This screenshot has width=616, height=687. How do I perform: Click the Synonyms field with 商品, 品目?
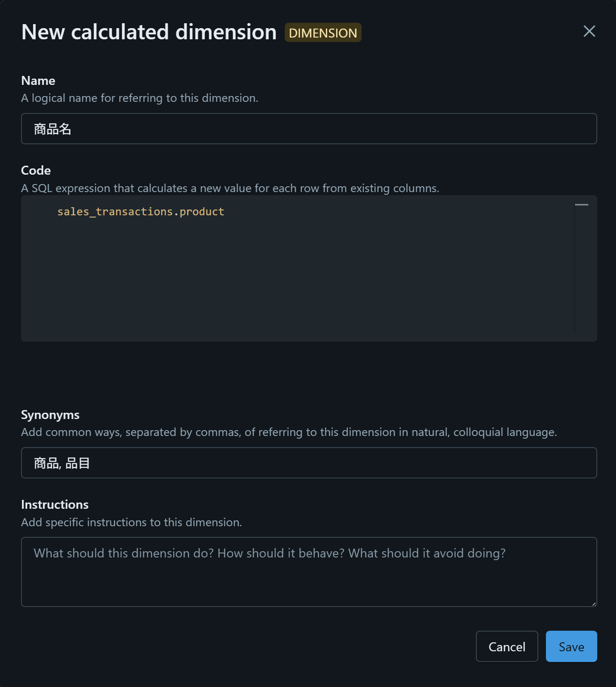click(x=309, y=463)
